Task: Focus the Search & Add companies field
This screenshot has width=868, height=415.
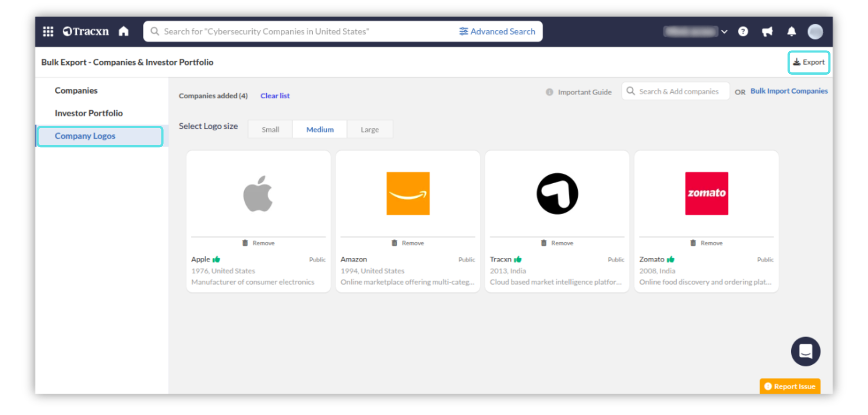Action: tap(678, 91)
